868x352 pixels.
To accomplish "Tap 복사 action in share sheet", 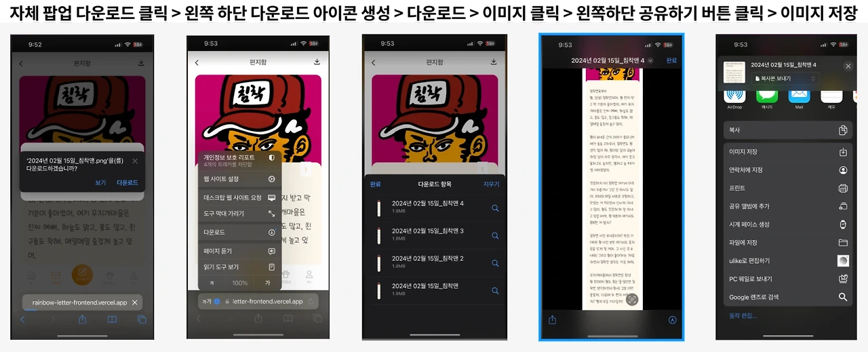I will click(788, 130).
